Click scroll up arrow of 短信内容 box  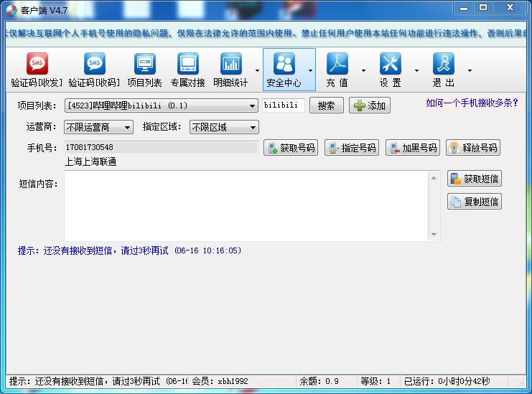click(x=434, y=178)
